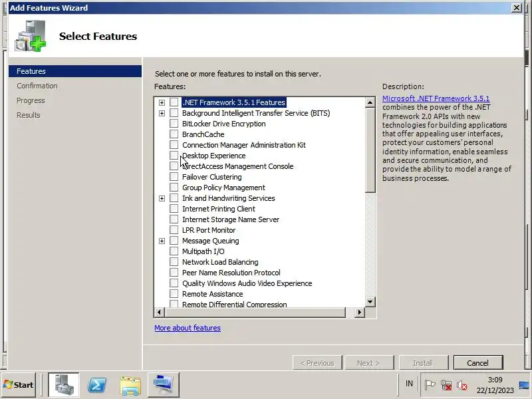Select the Confirmation step in sidebar

pyautogui.click(x=37, y=86)
